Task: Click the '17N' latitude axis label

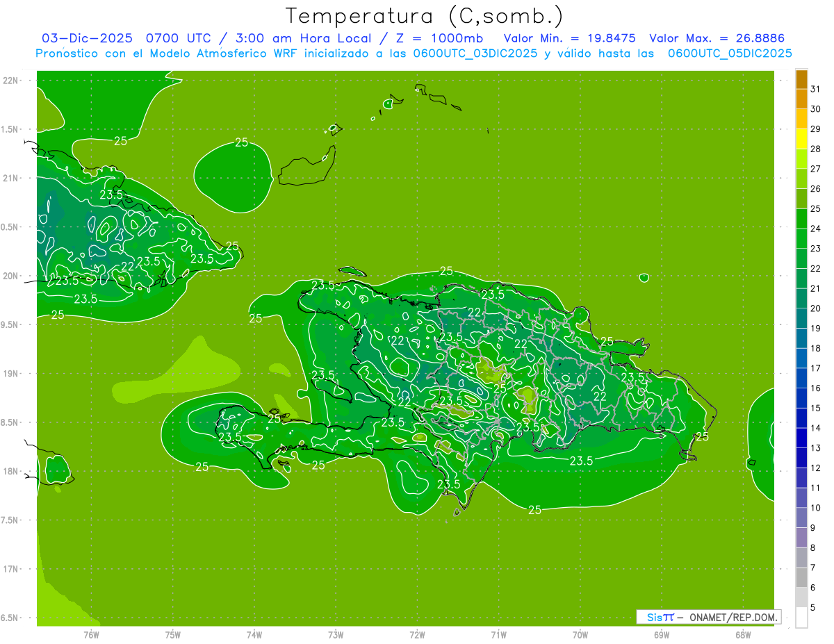Action: click(11, 569)
